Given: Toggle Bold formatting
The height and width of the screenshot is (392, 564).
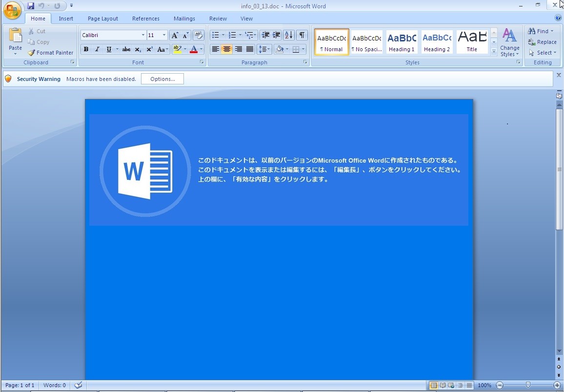Looking at the screenshot, I should [x=86, y=49].
